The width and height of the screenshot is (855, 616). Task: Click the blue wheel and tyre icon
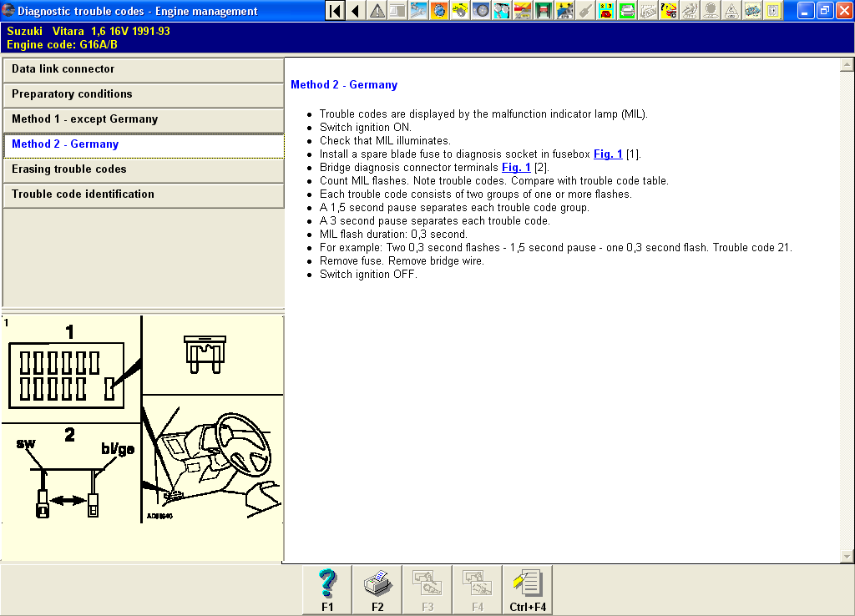(480, 10)
